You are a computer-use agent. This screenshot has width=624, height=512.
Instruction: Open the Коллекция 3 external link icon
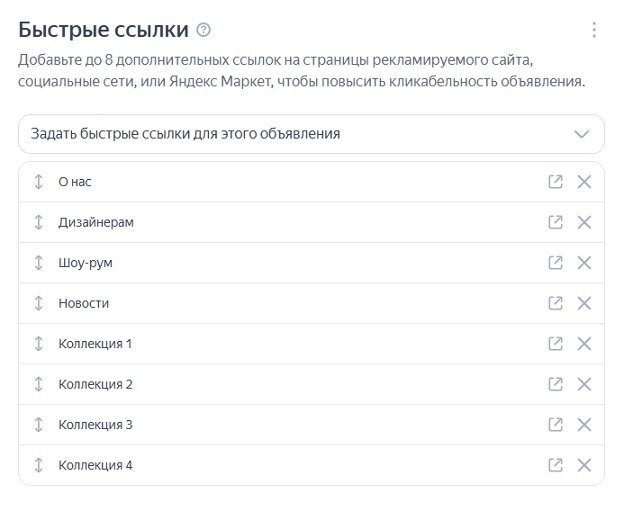click(555, 425)
